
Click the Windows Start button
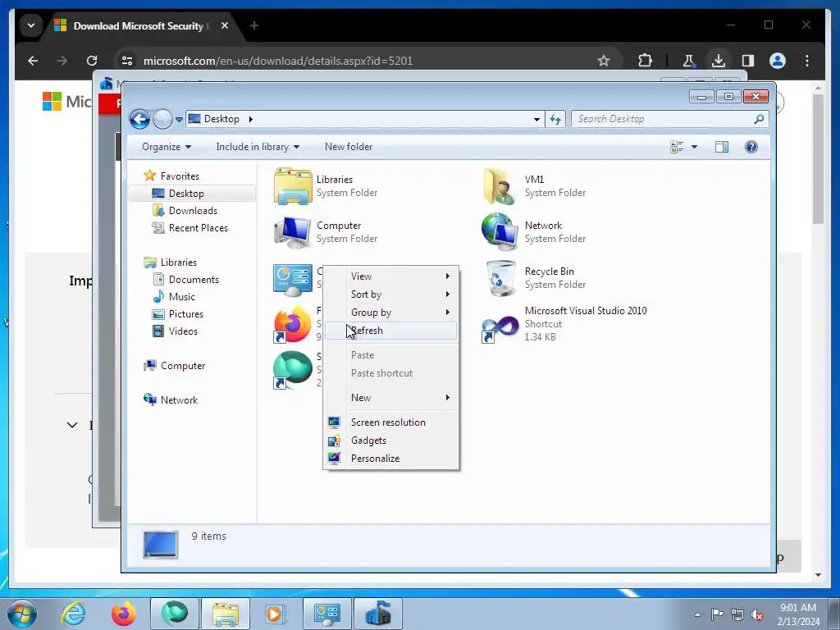(x=22, y=614)
